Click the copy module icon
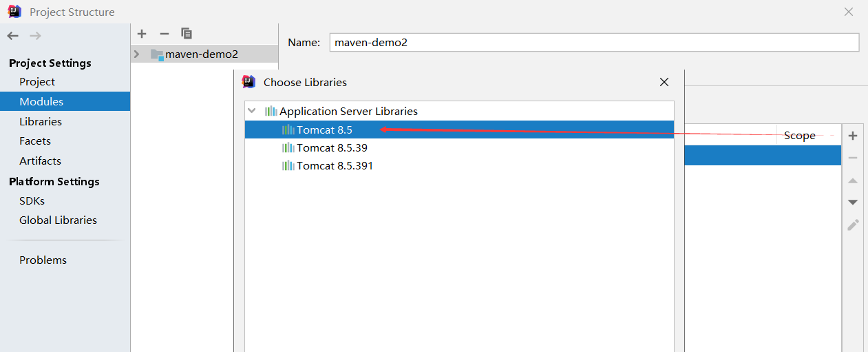868x352 pixels. 186,33
